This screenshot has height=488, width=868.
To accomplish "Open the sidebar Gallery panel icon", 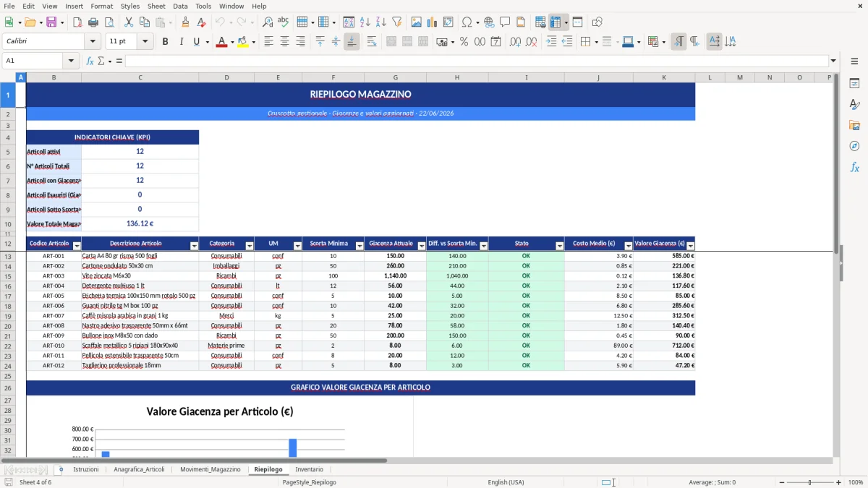I will (x=854, y=125).
